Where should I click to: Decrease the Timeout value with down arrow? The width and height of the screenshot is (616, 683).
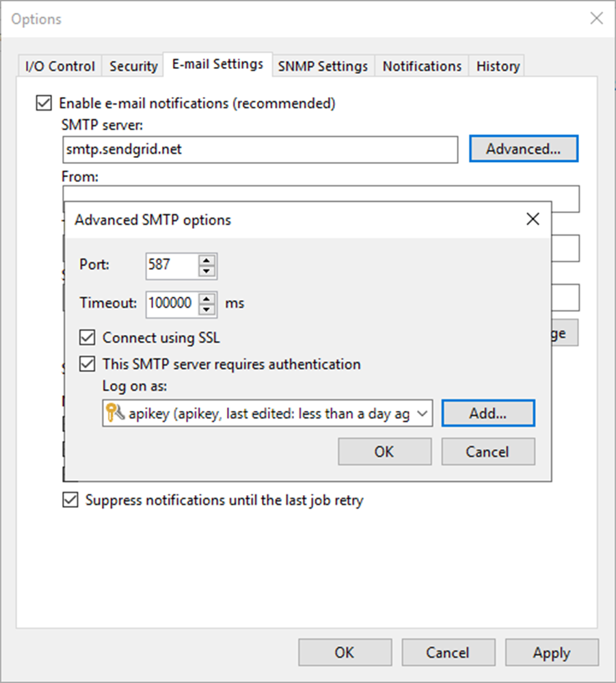(x=207, y=309)
